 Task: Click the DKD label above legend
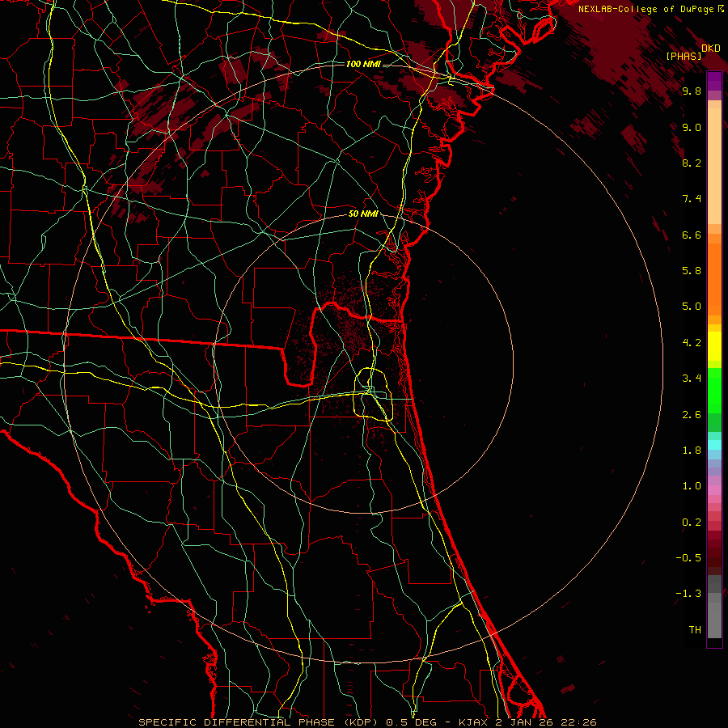pos(710,49)
